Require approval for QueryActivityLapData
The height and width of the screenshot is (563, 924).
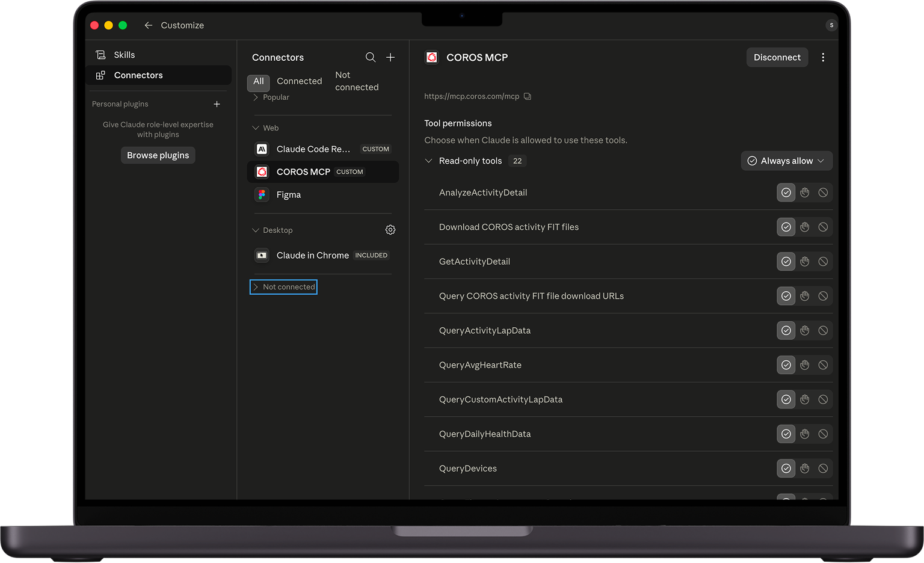805,330
